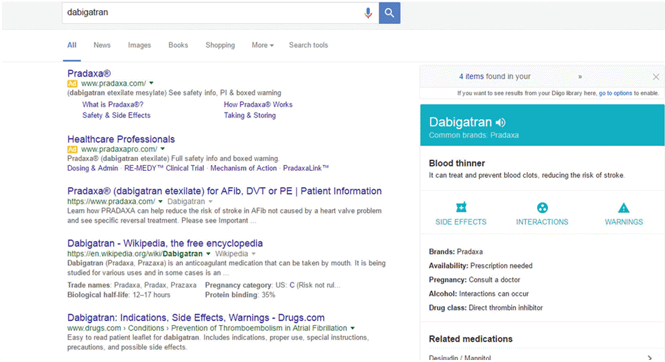Open the Dabigatran Wikipedia result link
This screenshot has height=362, width=665.
165,243
